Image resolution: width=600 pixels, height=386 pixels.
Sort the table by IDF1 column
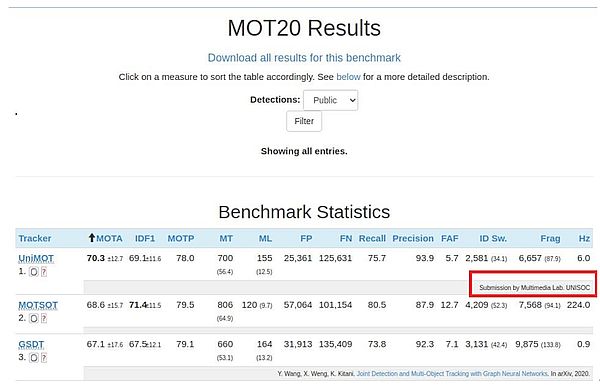click(x=145, y=238)
